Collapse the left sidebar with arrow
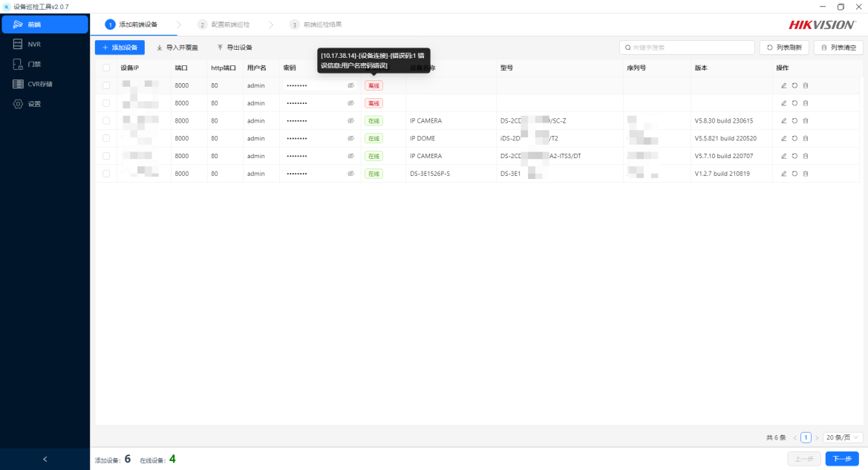The width and height of the screenshot is (868, 470). pyautogui.click(x=45, y=459)
